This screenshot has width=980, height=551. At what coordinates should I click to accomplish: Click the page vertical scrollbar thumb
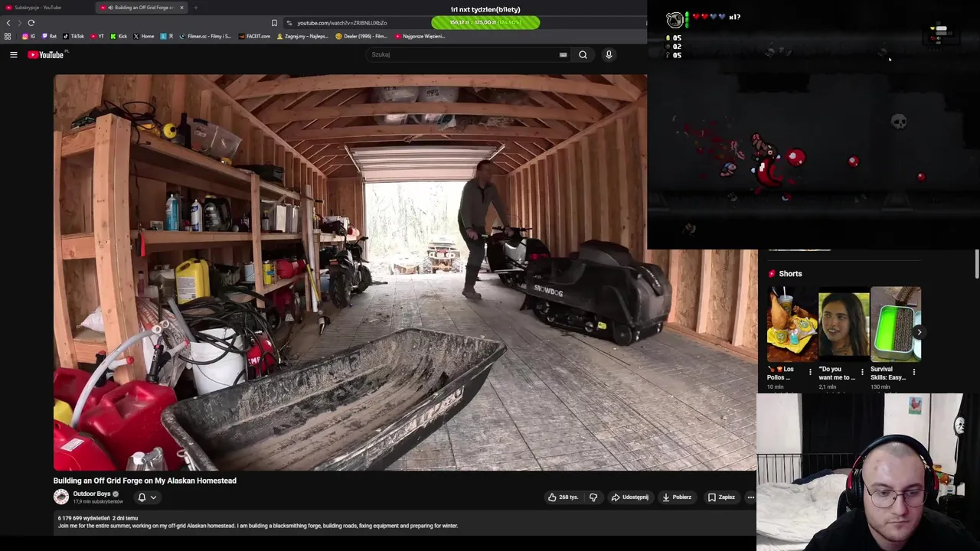977,264
